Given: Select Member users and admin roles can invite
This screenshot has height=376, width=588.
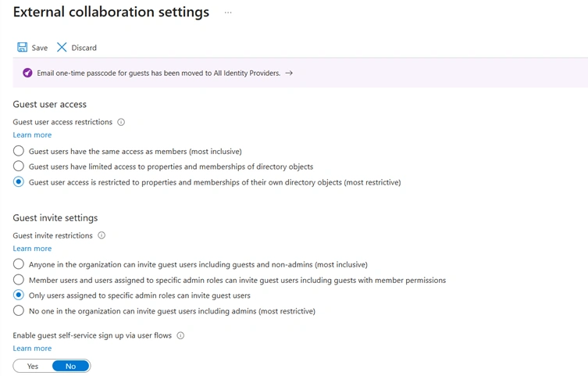Looking at the screenshot, I should click(19, 280).
